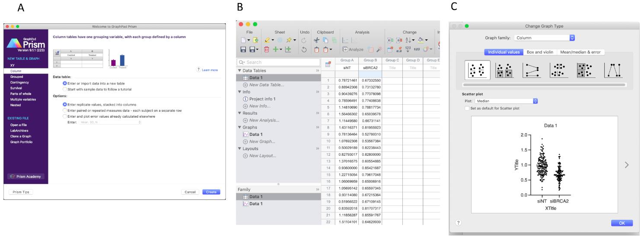Switch to the 'Mean/median & error' tab

pos(581,52)
